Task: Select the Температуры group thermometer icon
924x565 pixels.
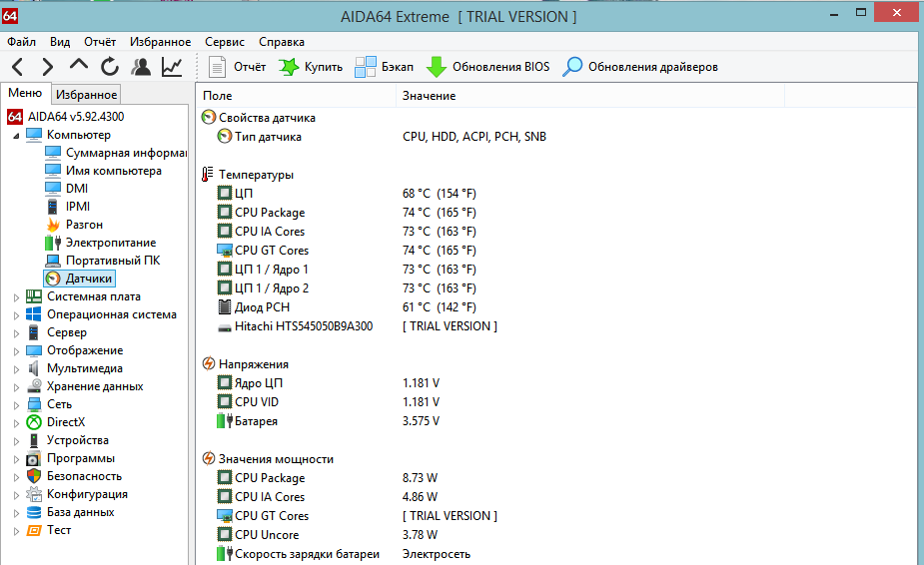Action: [208, 175]
